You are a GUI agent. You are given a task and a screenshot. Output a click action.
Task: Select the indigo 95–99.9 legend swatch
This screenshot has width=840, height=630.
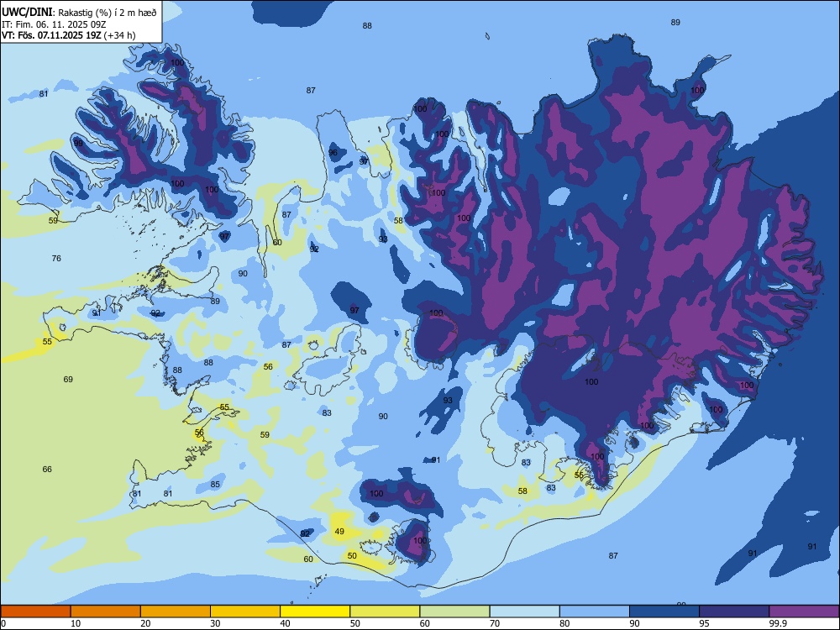(x=734, y=612)
